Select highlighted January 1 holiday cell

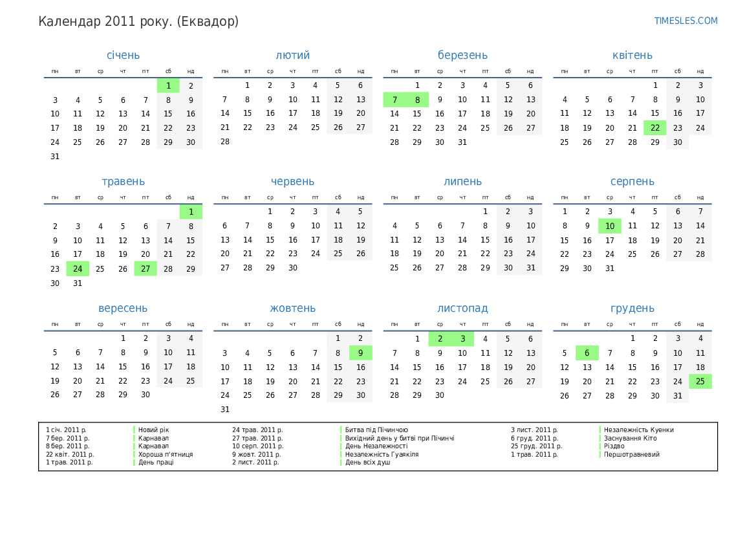(x=168, y=85)
